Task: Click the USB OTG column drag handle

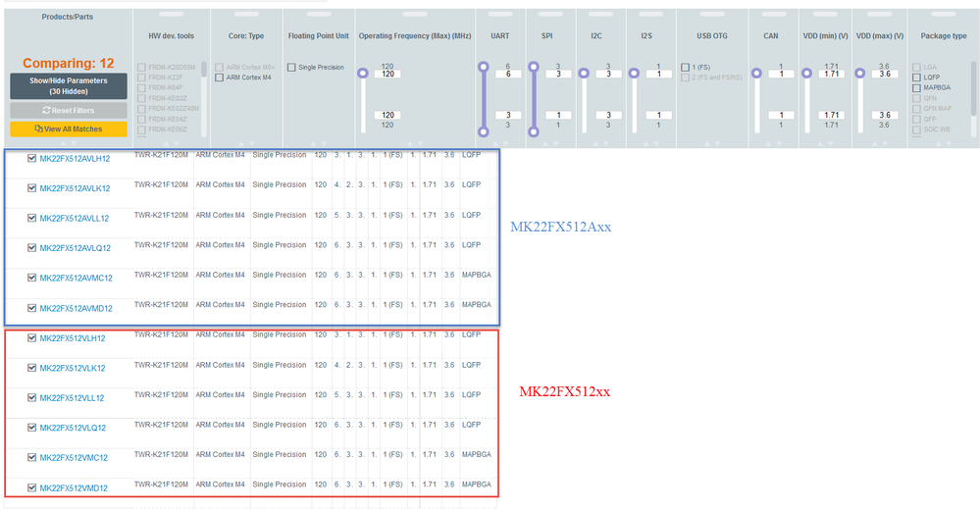Action: click(712, 14)
